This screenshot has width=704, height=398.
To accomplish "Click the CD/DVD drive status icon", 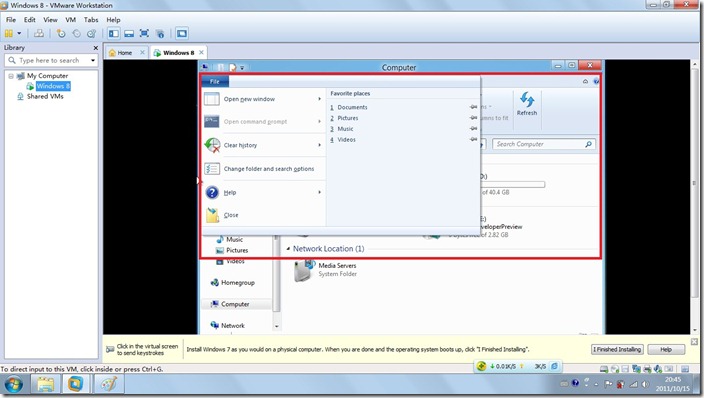I will (x=615, y=369).
